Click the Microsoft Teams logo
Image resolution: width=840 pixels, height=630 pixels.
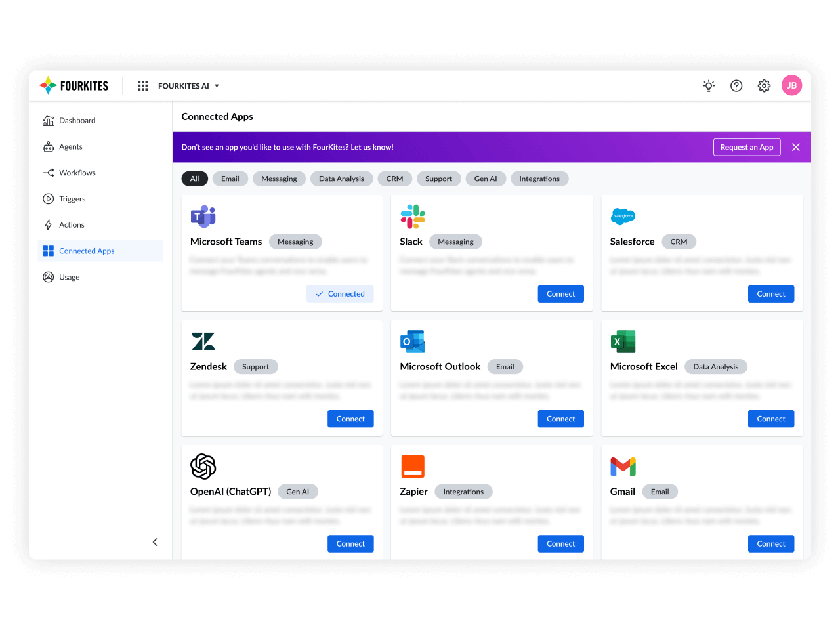point(203,216)
